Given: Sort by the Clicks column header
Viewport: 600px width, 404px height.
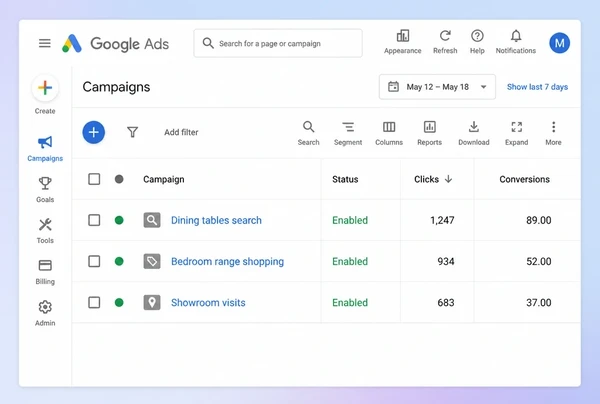Looking at the screenshot, I should point(433,179).
